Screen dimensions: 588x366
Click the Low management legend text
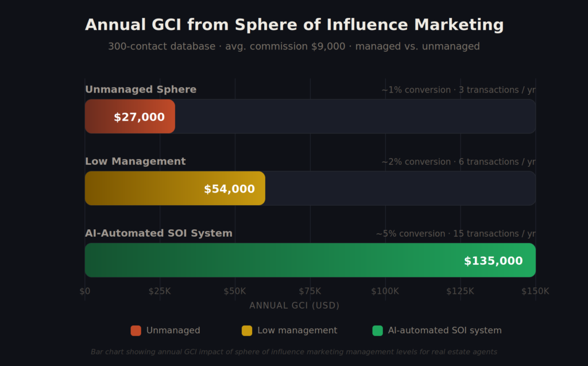tap(297, 331)
